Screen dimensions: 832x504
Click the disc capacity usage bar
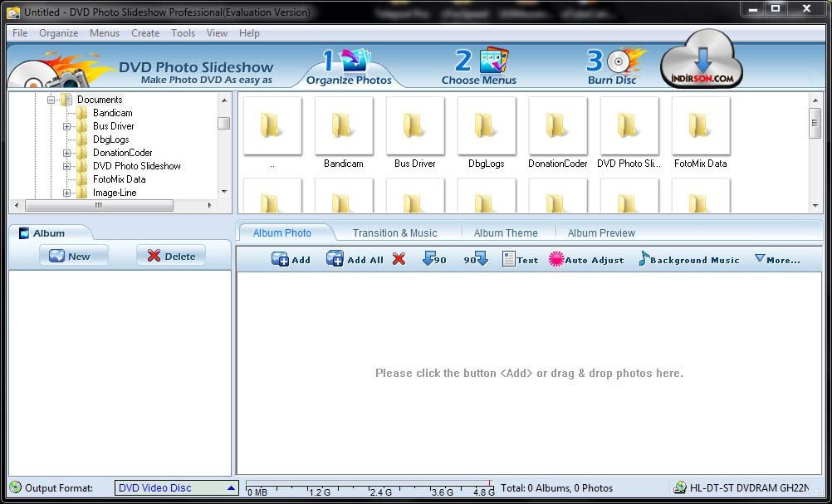click(370, 488)
